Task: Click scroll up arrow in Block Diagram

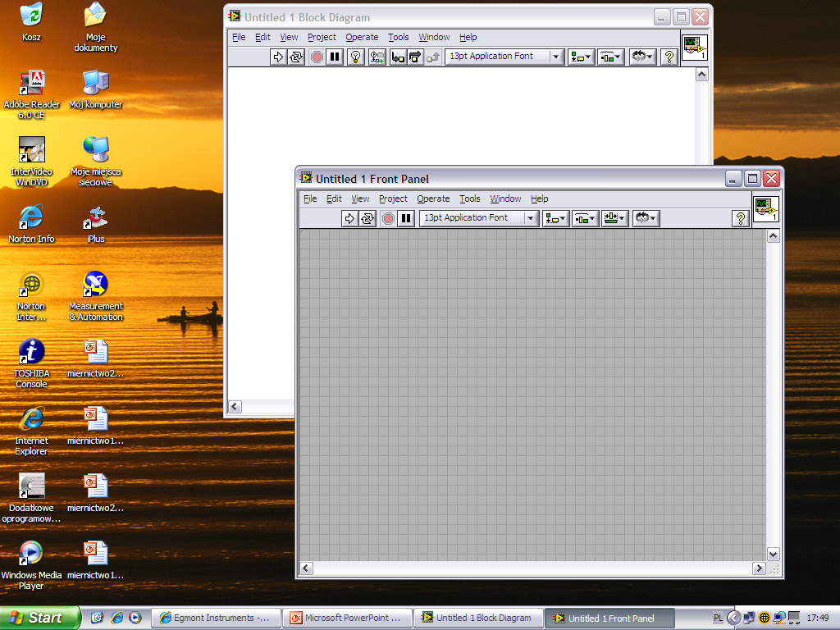Action: tap(702, 75)
